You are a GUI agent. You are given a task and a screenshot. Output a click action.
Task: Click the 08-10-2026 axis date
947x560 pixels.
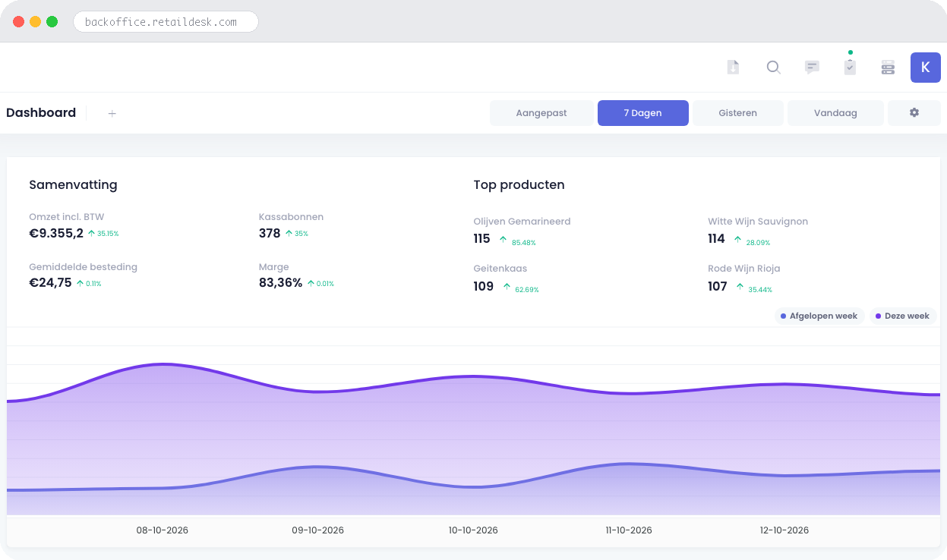(163, 530)
